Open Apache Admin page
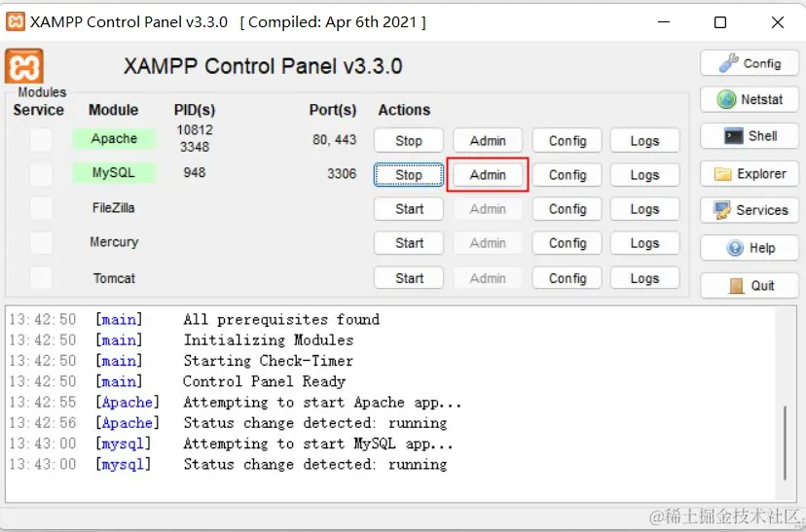 tap(488, 140)
